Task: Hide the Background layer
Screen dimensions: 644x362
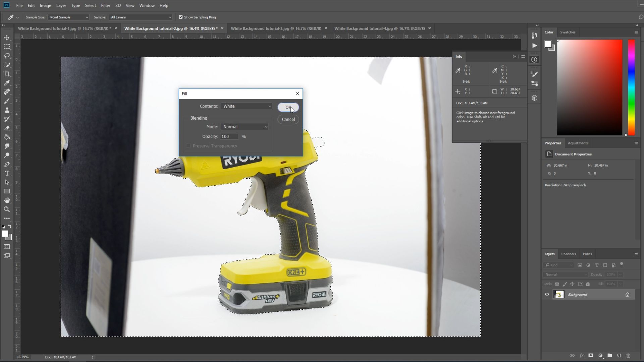Action: point(547,294)
